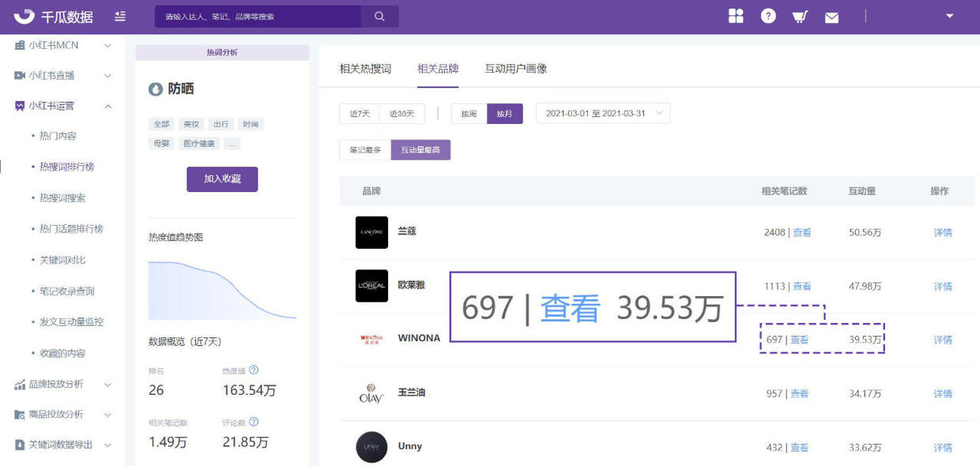Open the apps grid icon in the header
This screenshot has width=980, height=466.
(736, 17)
